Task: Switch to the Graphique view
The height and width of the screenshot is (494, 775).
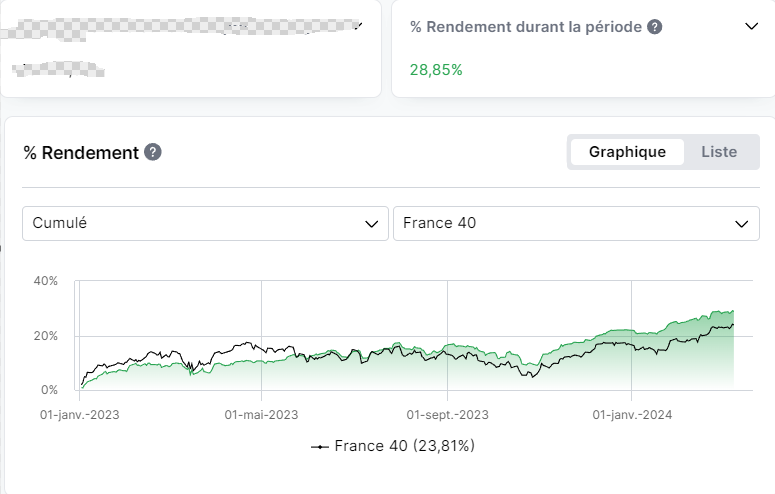Action: [627, 152]
